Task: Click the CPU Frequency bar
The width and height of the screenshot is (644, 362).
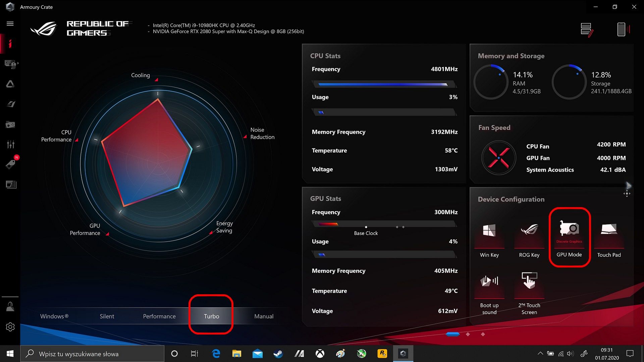Action: coord(384,84)
